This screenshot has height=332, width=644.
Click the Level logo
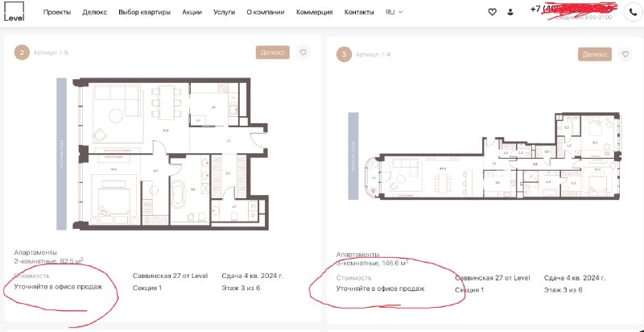pyautogui.click(x=14, y=11)
